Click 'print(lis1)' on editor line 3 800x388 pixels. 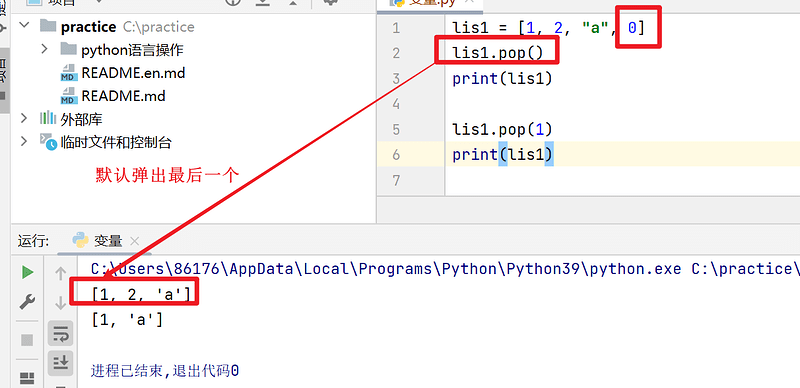point(503,79)
